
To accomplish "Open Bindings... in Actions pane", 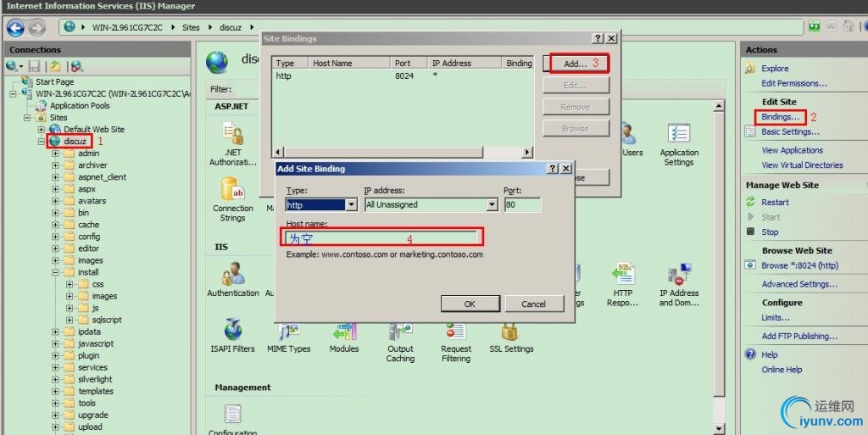I will coord(780,117).
